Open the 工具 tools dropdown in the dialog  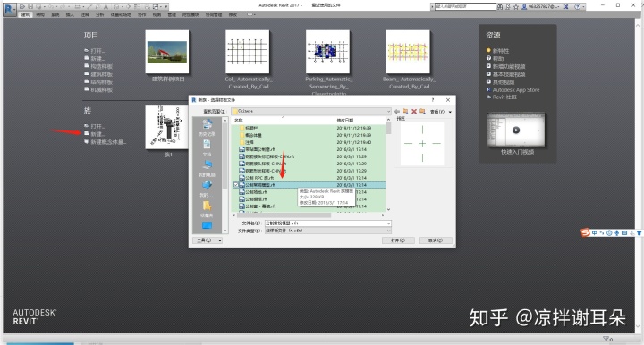[x=208, y=240]
